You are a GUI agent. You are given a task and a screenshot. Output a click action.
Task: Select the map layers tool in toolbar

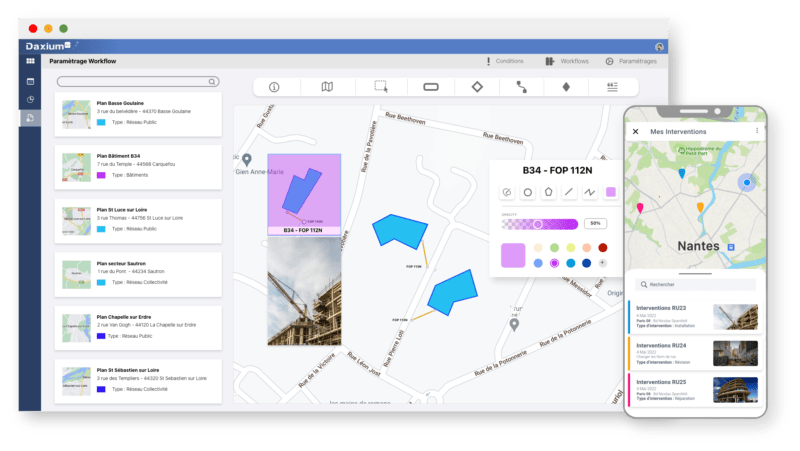click(x=327, y=87)
